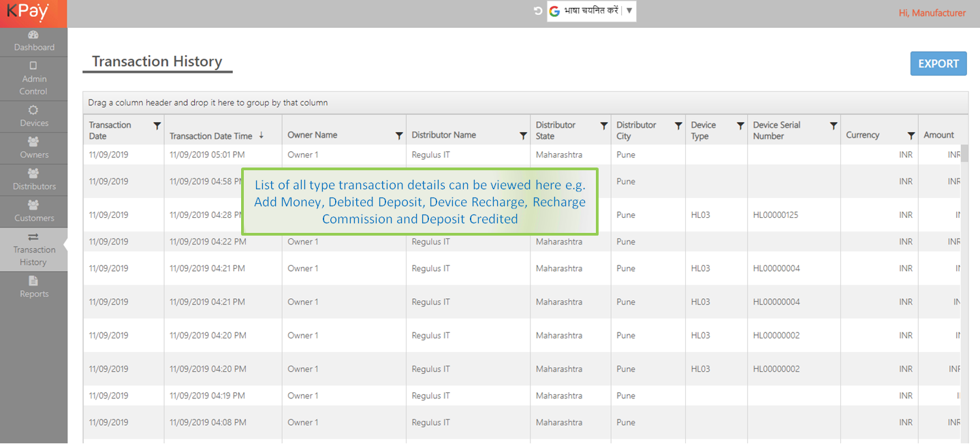Click the KPay logo

coord(29,12)
